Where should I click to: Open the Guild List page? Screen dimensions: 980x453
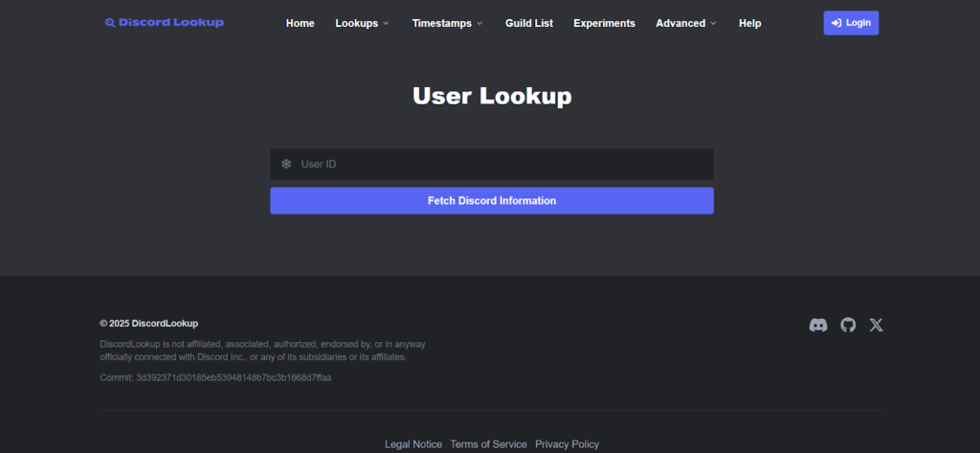click(x=528, y=23)
